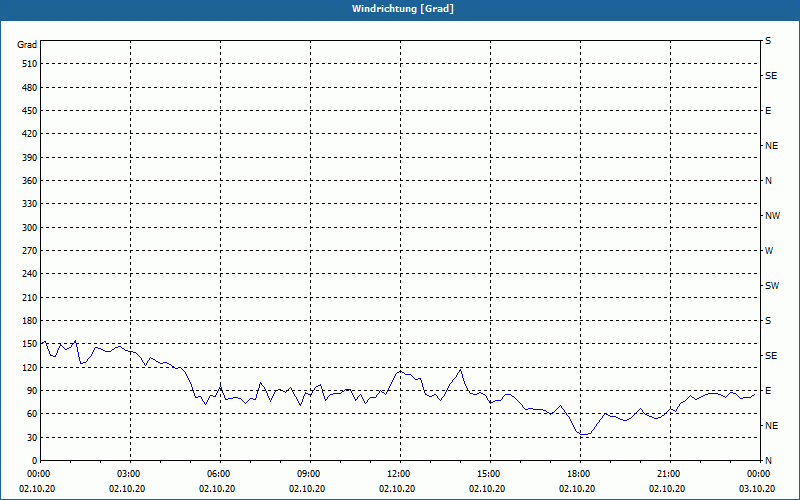Select the 240 value on the left axis
The image size is (800, 500).
point(30,274)
